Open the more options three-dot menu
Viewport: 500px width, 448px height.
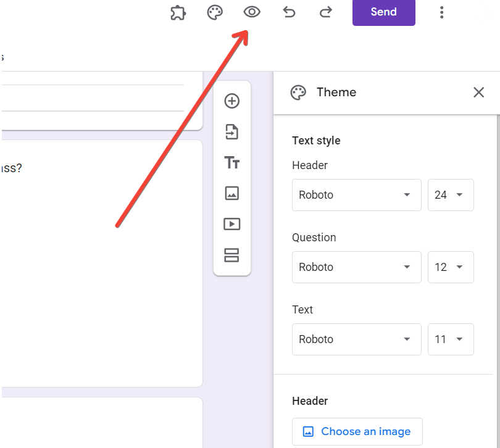point(441,12)
